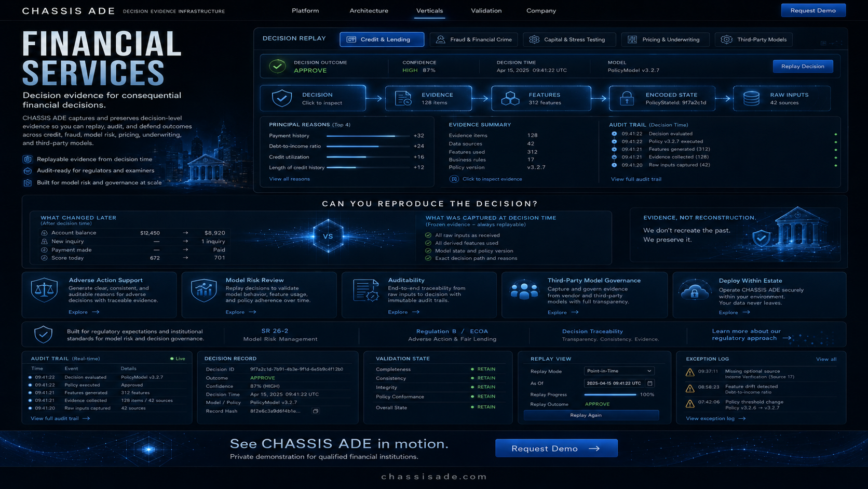868x489 pixels.
Task: Click the New inquiry row icon
Action: pyautogui.click(x=44, y=241)
